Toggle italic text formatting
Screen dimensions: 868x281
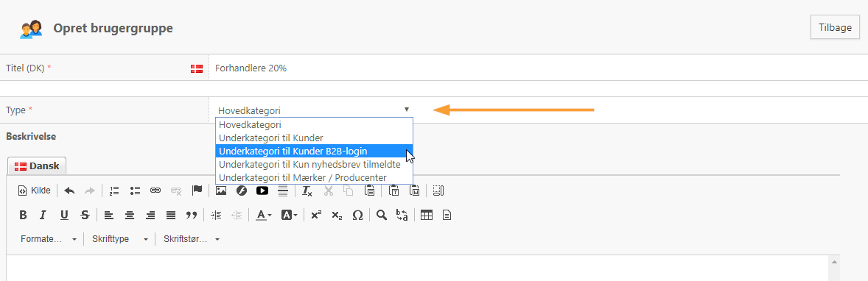point(43,216)
